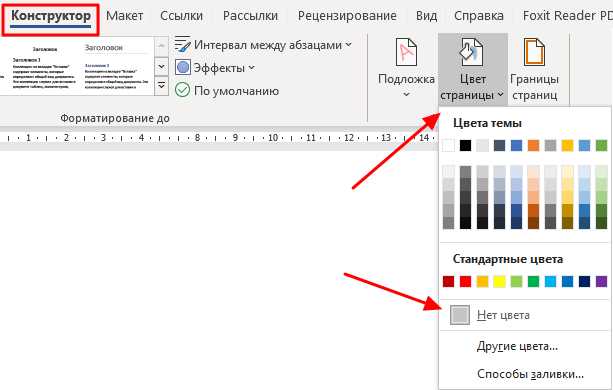Choose the purple standard color swatch

point(601,281)
